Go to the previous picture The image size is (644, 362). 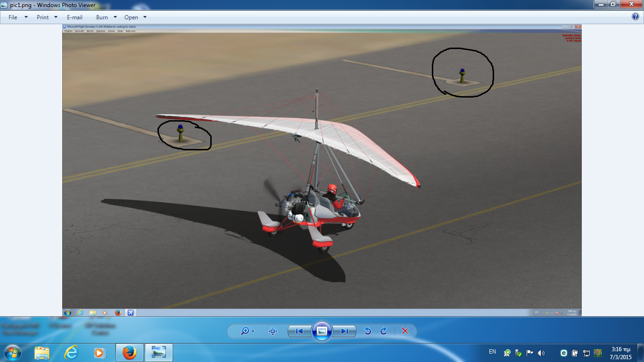click(299, 331)
